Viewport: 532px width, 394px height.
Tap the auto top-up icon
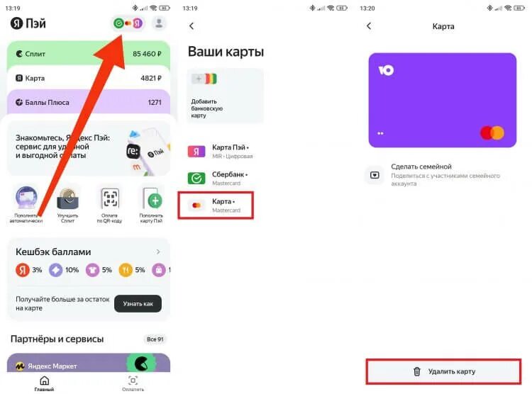[26, 198]
